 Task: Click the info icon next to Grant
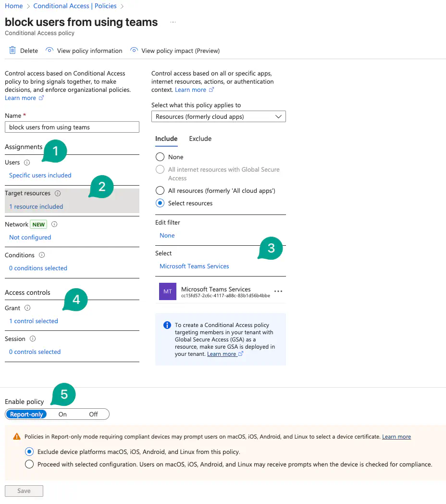point(27,308)
